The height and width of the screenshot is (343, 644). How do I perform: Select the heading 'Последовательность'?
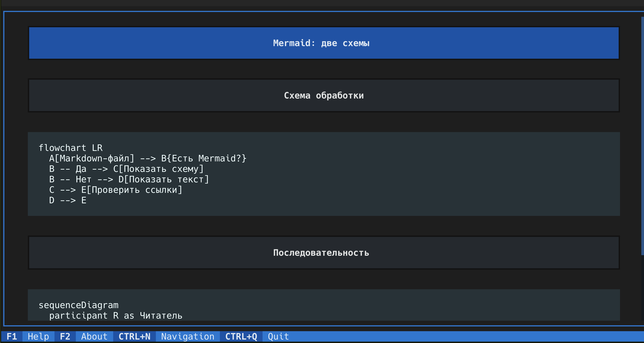[321, 253]
